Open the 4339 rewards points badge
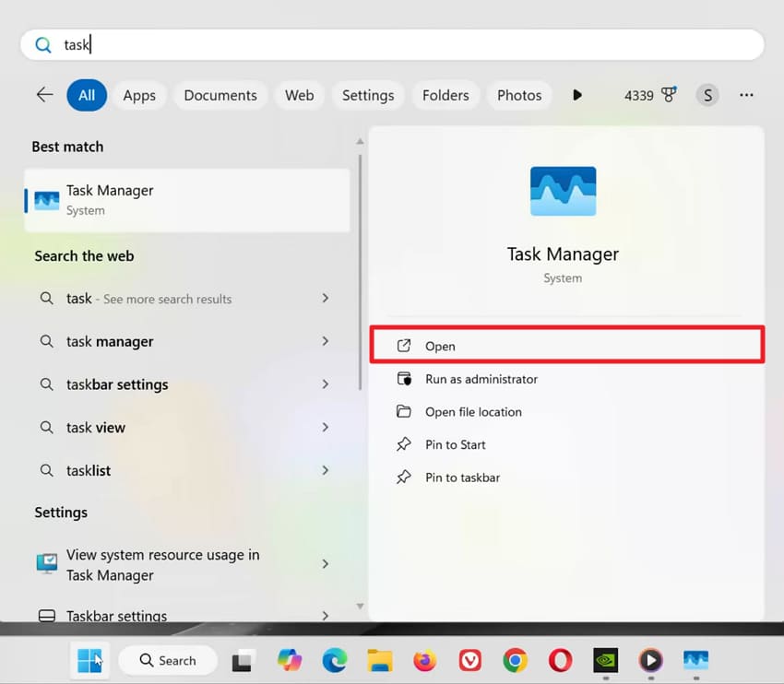This screenshot has width=784, height=684. click(650, 95)
